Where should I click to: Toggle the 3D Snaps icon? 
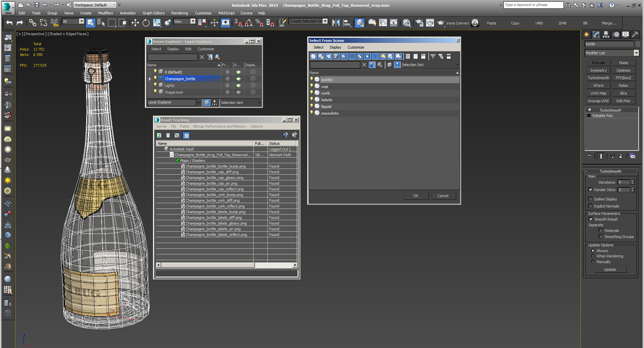(238, 23)
